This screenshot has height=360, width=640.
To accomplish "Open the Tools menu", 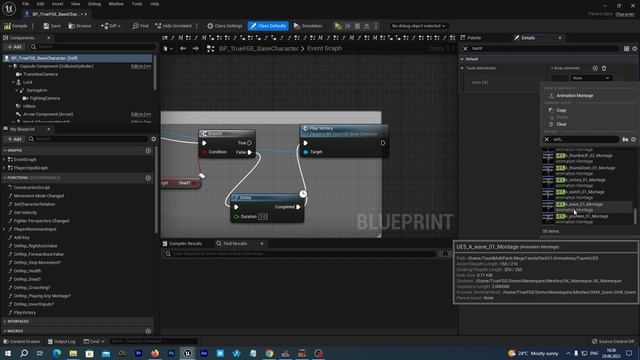I will pyautogui.click(x=137, y=4).
